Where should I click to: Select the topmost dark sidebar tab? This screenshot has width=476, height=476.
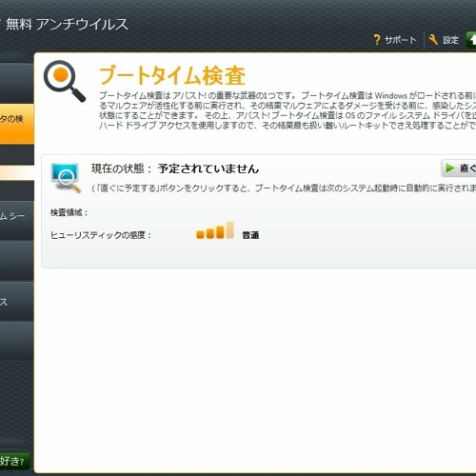pyautogui.click(x=17, y=83)
